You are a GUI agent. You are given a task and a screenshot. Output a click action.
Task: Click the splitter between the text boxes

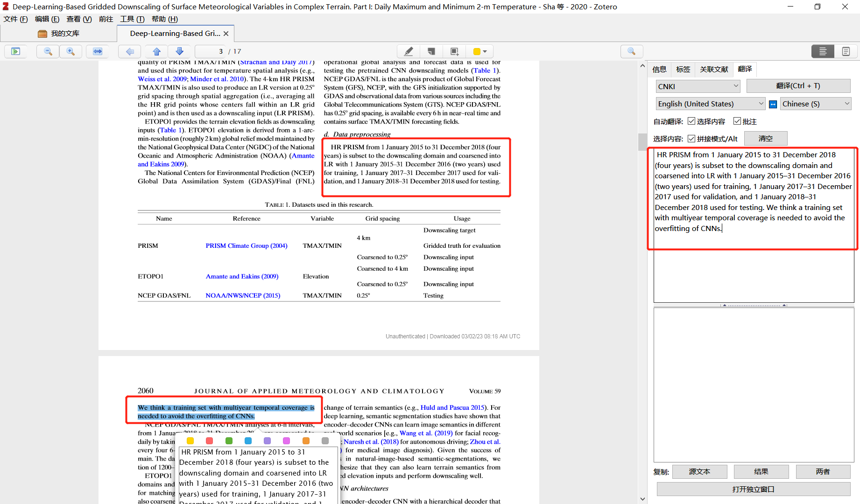(x=754, y=305)
